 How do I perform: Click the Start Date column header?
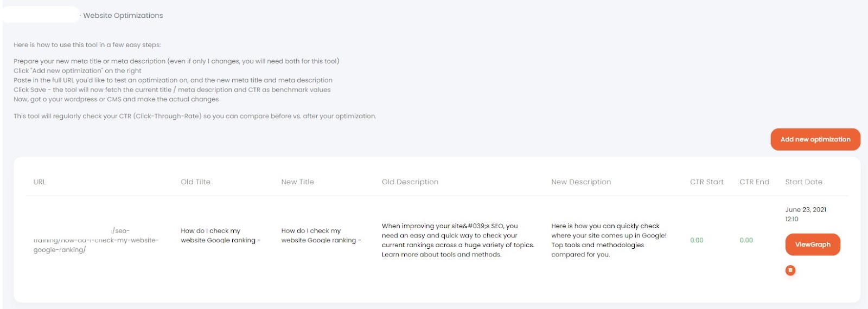click(803, 182)
